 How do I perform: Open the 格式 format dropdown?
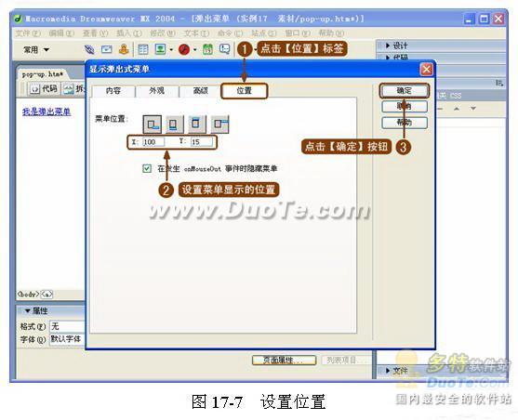coord(67,326)
